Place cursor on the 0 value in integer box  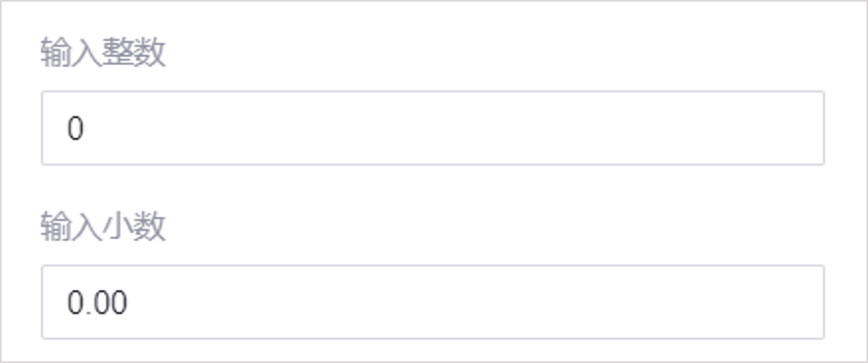(x=75, y=129)
